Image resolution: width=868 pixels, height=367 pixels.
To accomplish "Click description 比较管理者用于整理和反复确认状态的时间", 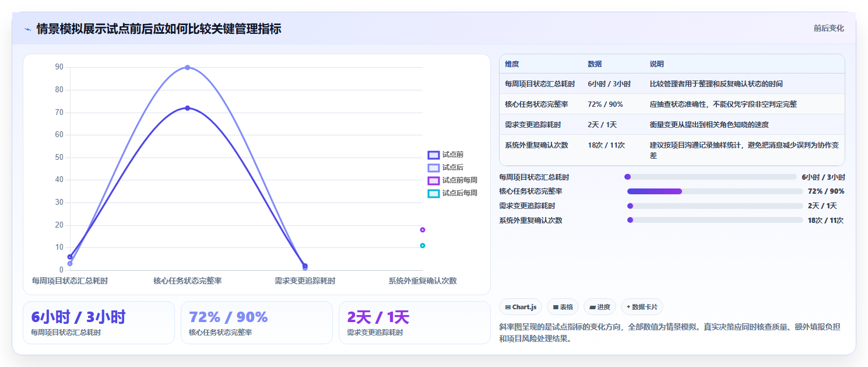I will click(716, 84).
